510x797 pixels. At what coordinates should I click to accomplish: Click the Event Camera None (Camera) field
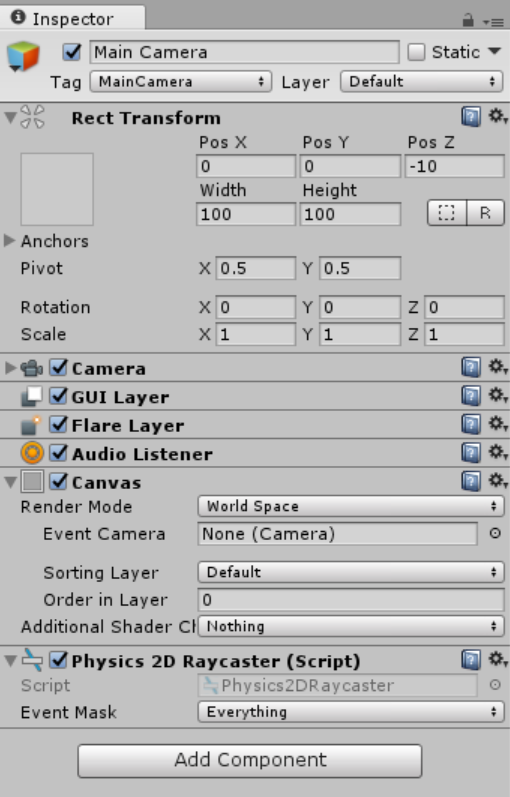(x=338, y=534)
